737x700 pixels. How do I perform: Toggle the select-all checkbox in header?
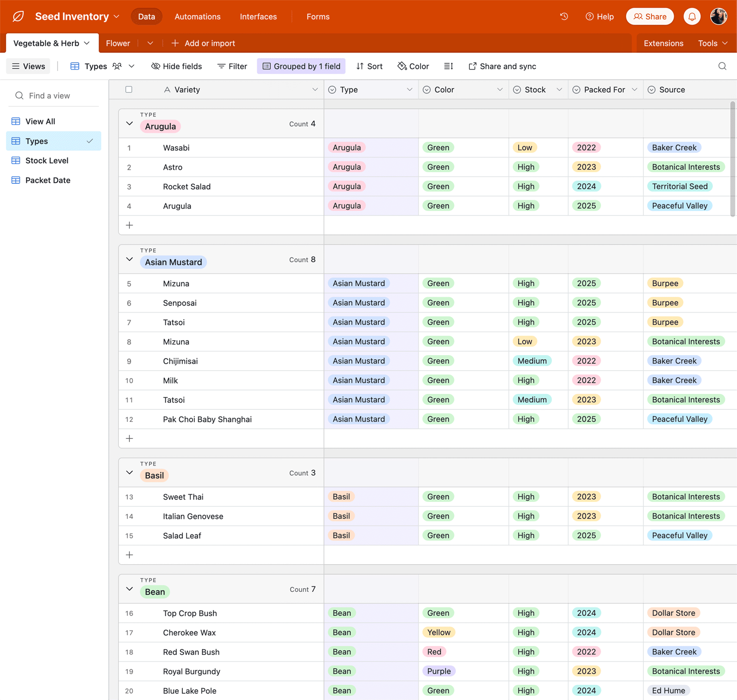tap(129, 90)
